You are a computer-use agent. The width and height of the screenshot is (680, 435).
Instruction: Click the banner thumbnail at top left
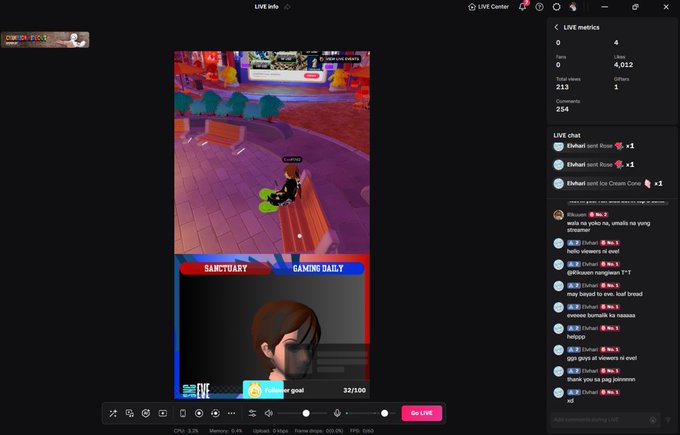(45, 40)
